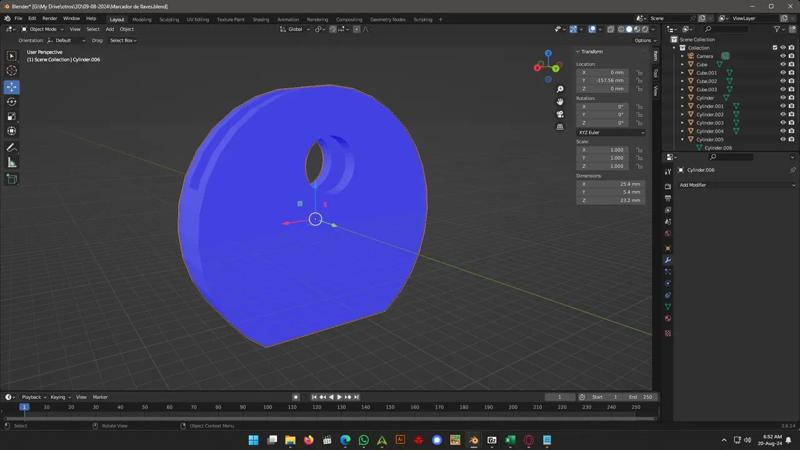Collapse the Cylinder.005 tree row
Image resolution: width=800 pixels, height=450 pixels.
point(683,139)
